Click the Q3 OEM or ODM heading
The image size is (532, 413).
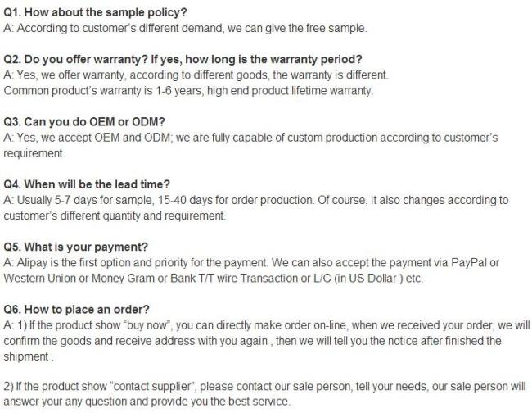(x=84, y=122)
